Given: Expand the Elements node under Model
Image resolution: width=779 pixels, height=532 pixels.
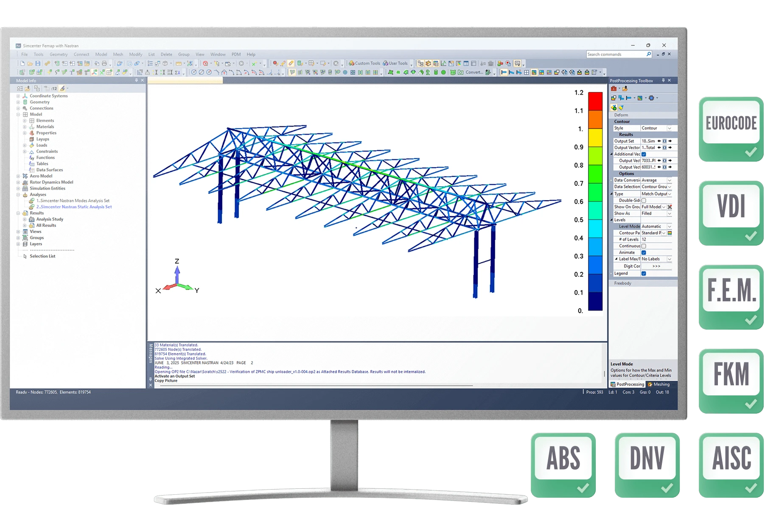Looking at the screenshot, I should point(25,120).
